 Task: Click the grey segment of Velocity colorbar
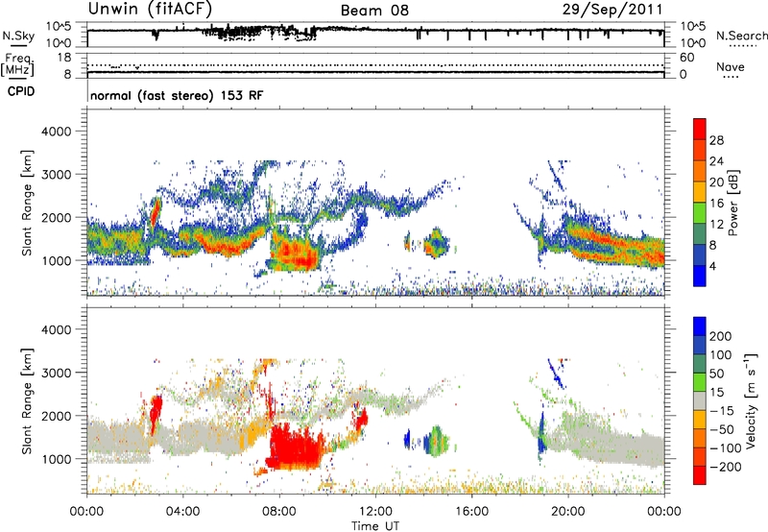coord(700,400)
